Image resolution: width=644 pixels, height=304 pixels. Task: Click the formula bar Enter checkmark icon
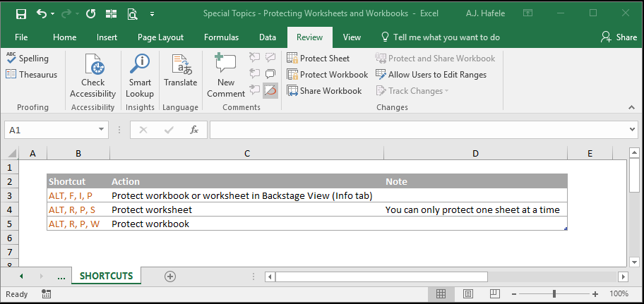click(x=168, y=130)
